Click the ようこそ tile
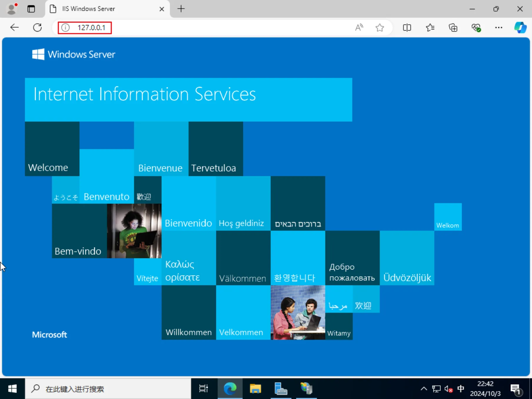This screenshot has width=532, height=399. (66, 190)
